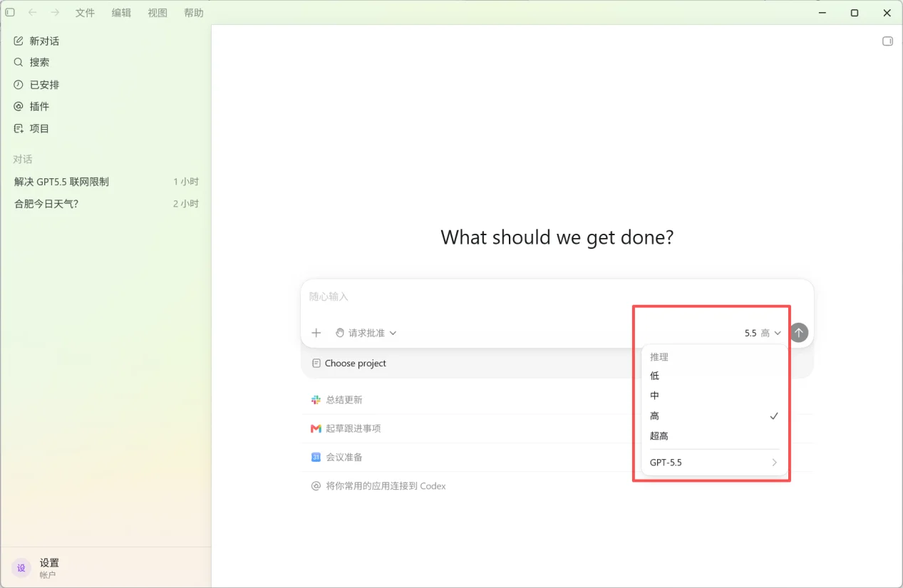Open the 编辑 menu
The image size is (903, 588).
point(121,13)
